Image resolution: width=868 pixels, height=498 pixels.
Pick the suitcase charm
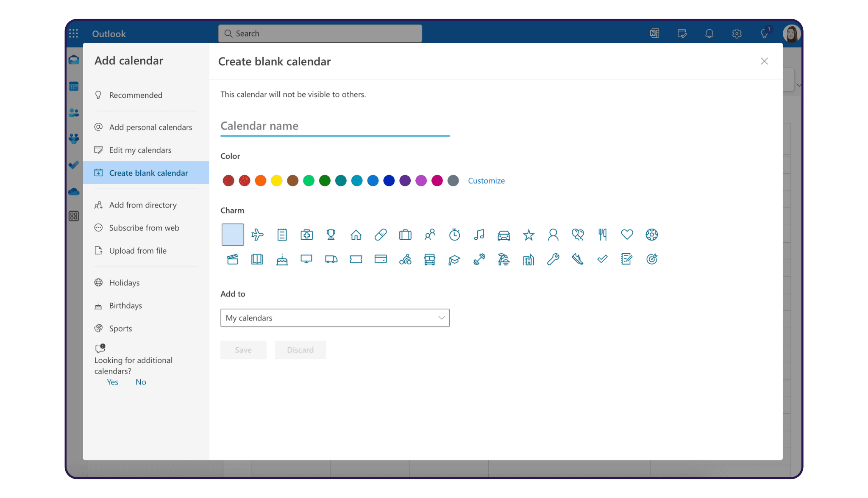(405, 235)
